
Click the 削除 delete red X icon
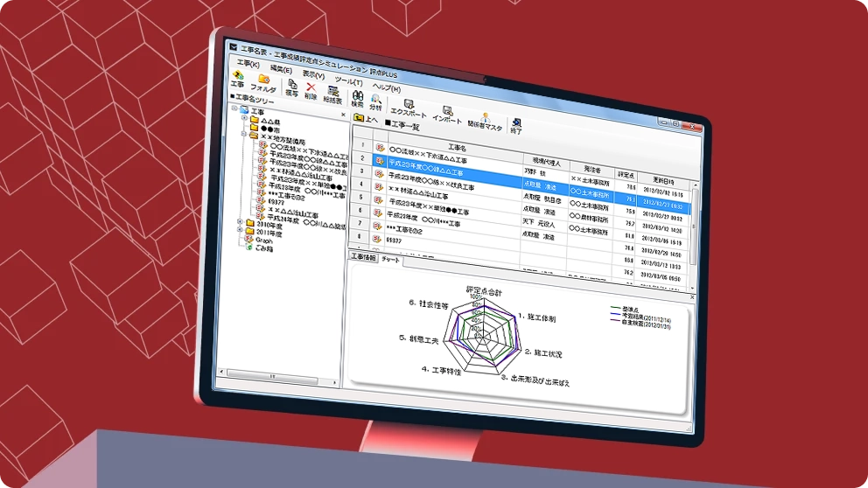pos(311,90)
